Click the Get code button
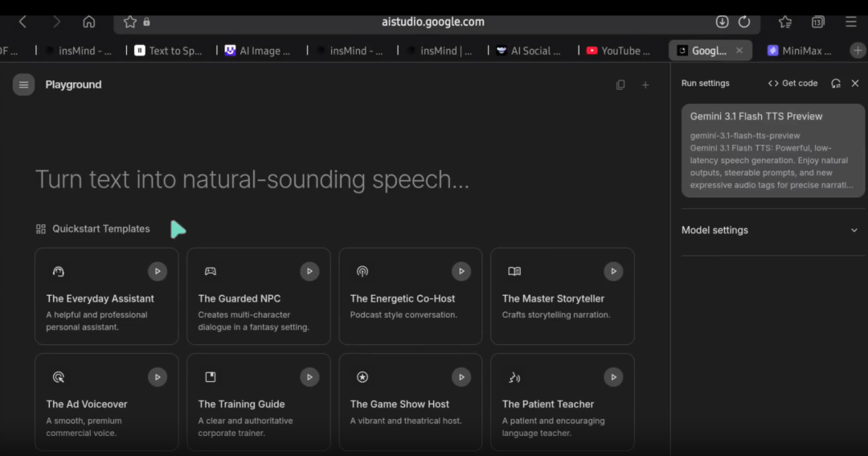This screenshot has height=456, width=868. 792,83
